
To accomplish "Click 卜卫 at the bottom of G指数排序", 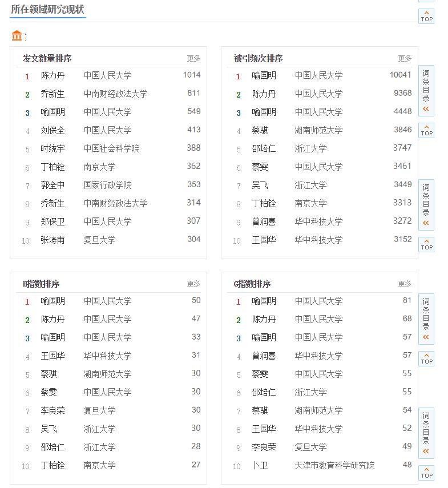I will tap(260, 465).
